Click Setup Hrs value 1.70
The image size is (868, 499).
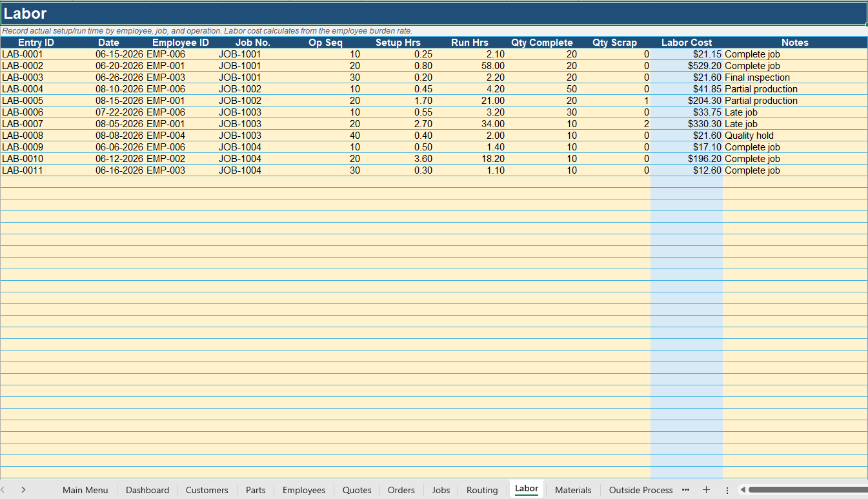(398, 101)
